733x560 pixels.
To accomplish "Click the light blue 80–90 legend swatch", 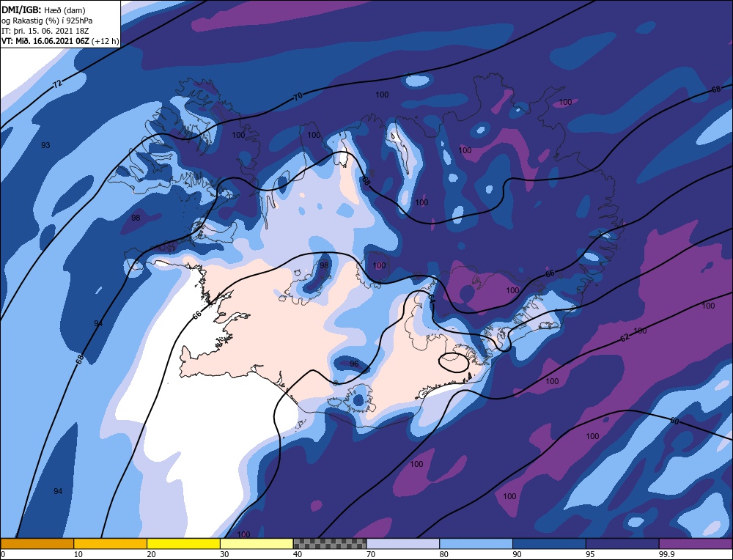I will point(476,544).
